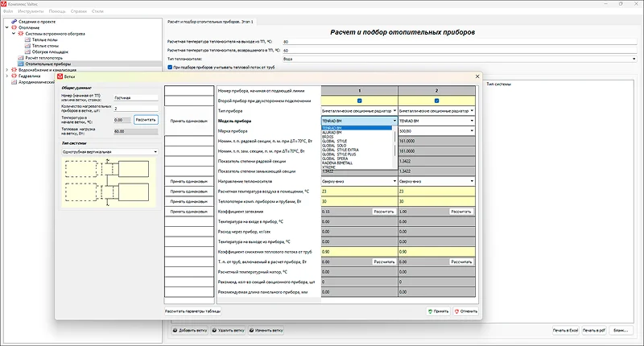
Task: Open Направление теплоносителя dropdown column 2
Action: coord(436,181)
